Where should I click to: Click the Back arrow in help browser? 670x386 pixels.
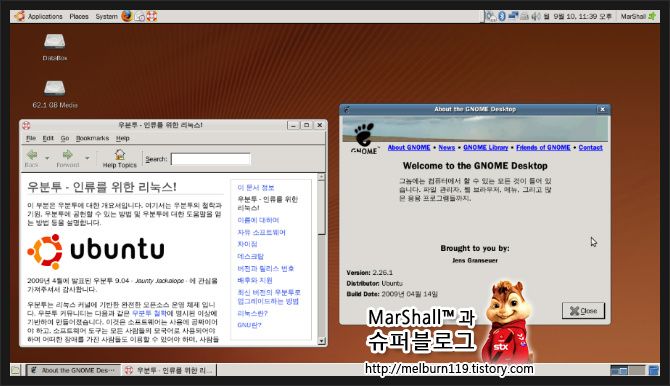32,154
